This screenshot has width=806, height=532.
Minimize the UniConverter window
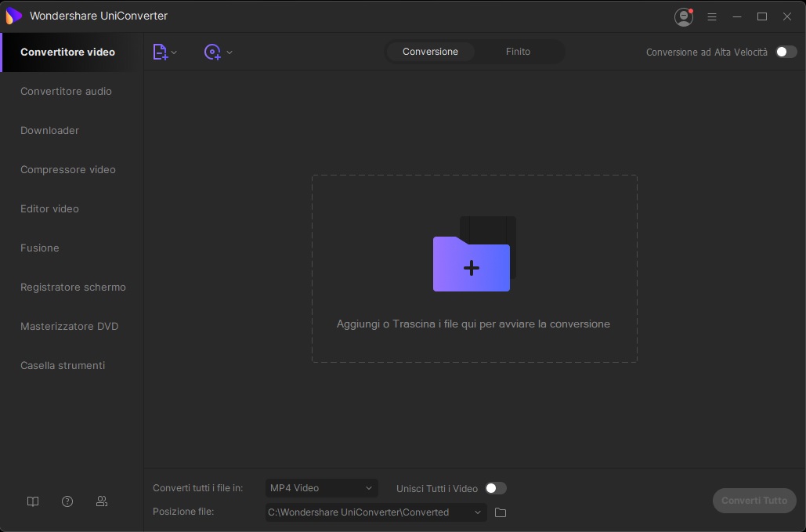click(737, 17)
